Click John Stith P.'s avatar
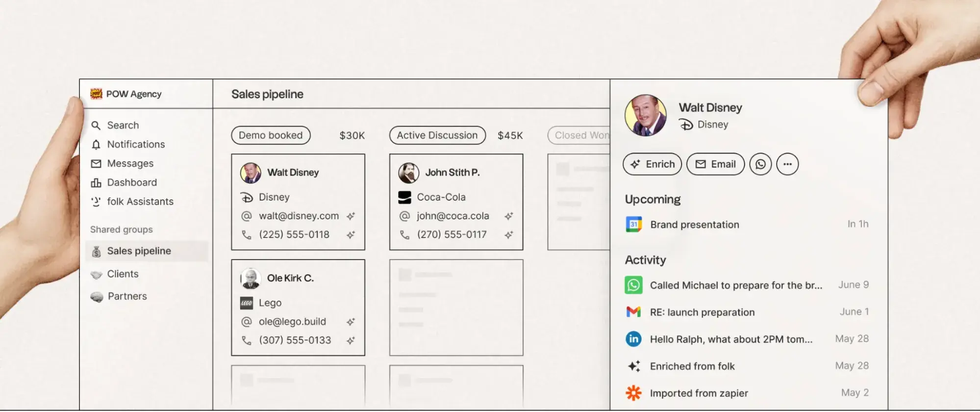Viewport: 980px width, 412px height. point(408,173)
